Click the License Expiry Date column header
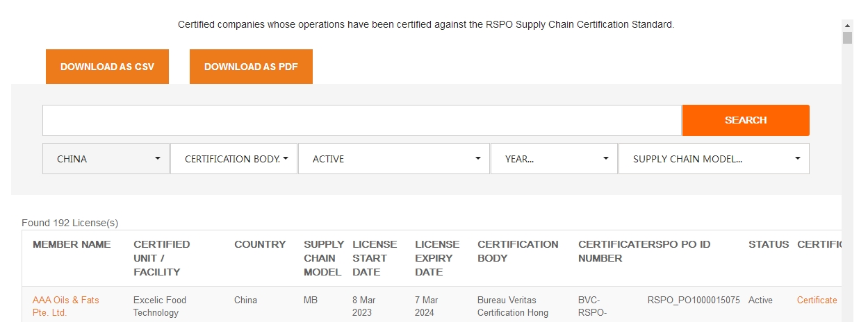Image resolution: width=868 pixels, height=322 pixels. [x=438, y=258]
